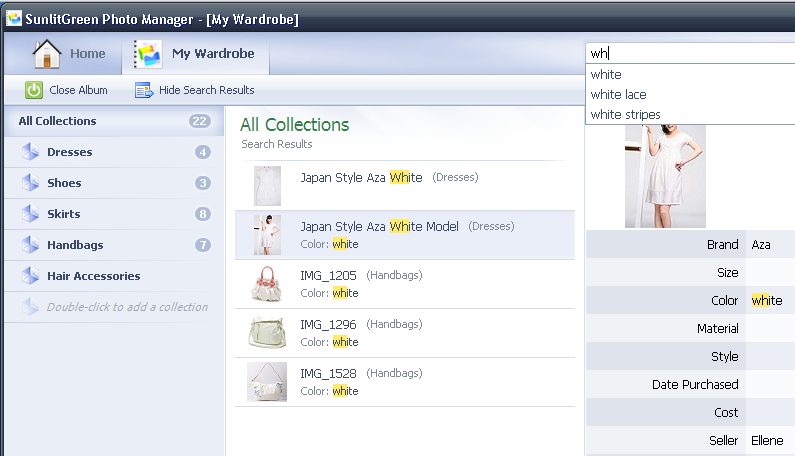This screenshot has height=456, width=795.
Task: Click the SunlitGreen app icon in title bar
Action: point(14,19)
